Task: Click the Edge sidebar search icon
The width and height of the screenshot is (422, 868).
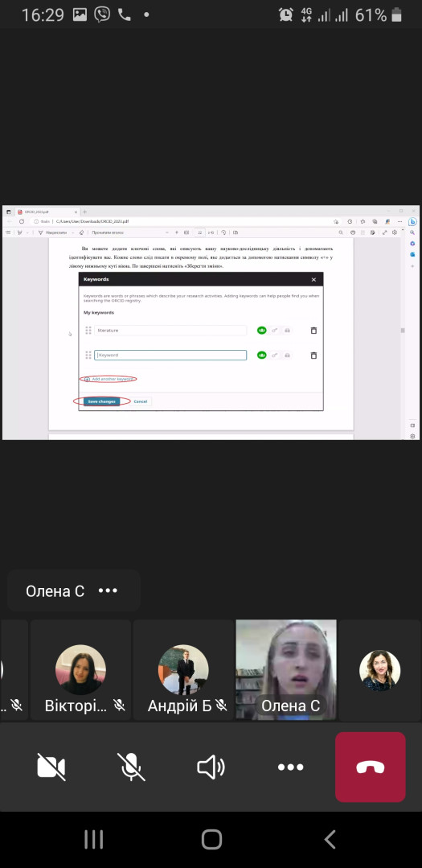Action: click(x=412, y=233)
